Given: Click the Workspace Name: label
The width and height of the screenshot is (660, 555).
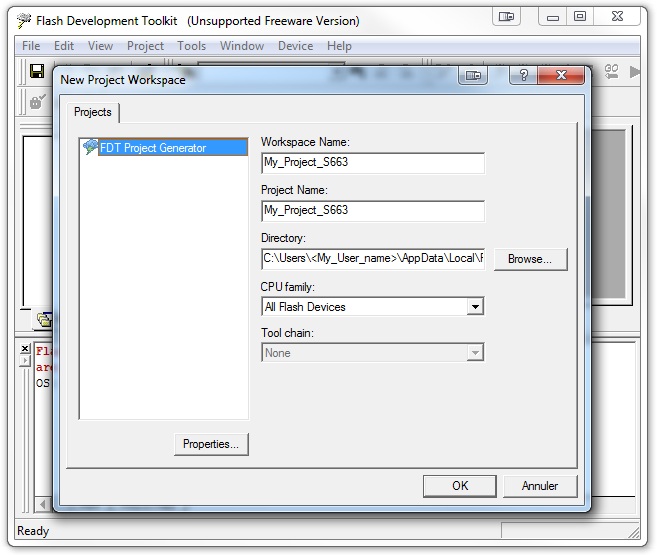Looking at the screenshot, I should point(305,142).
